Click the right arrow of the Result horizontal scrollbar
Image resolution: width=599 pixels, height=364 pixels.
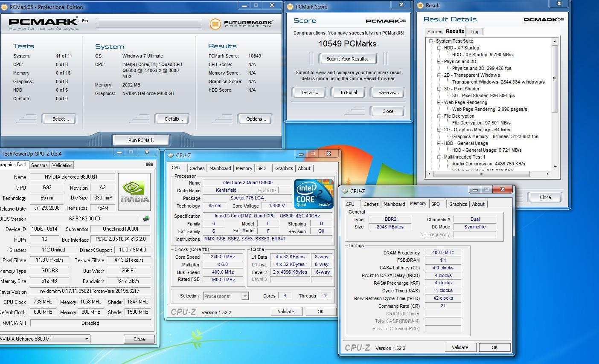547,174
